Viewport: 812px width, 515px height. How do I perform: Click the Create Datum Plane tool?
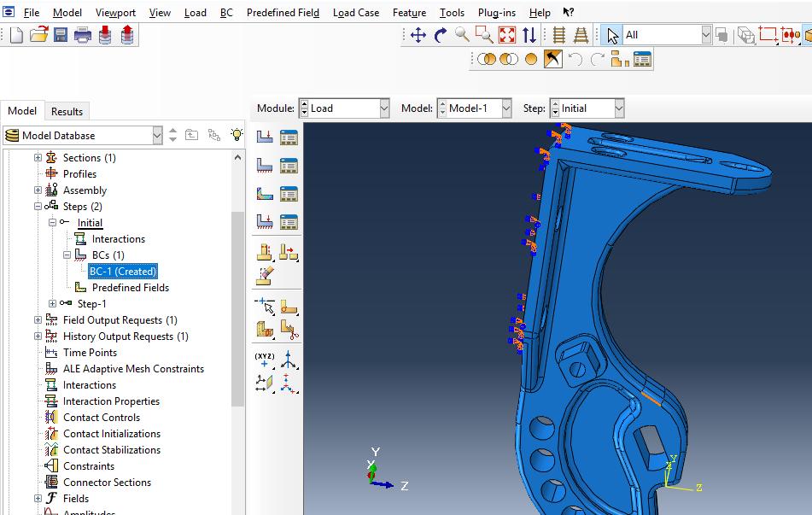tap(265, 383)
